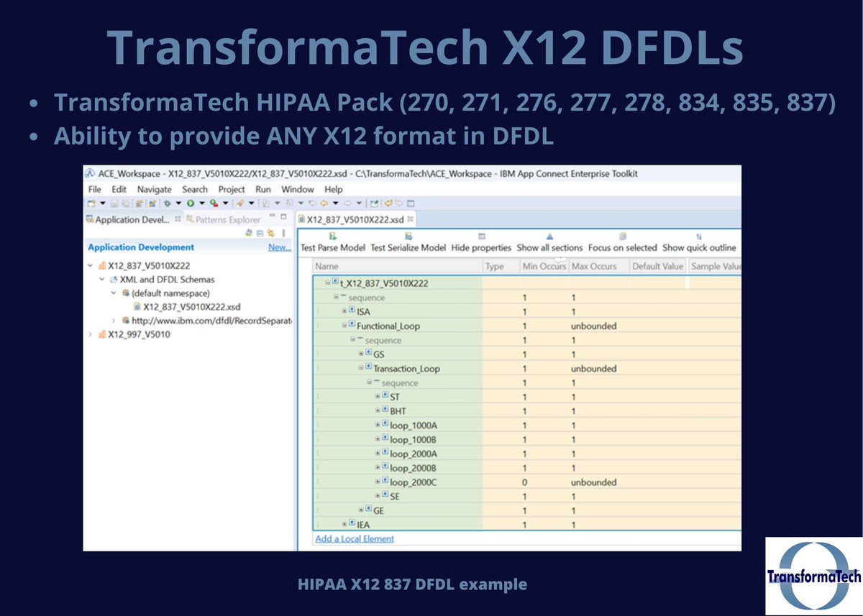This screenshot has width=863, height=616.
Task: Open the Help menu
Action: (334, 189)
